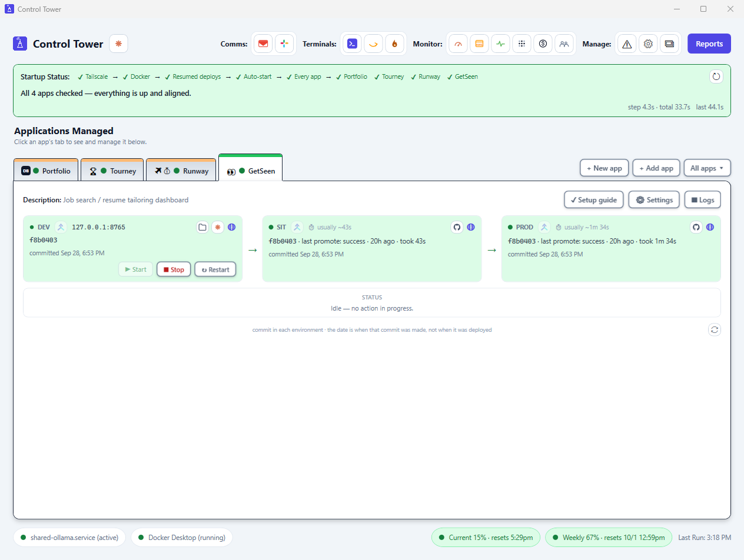Launch the purple terminal prompt icon
This screenshot has width=744, height=560.
pyautogui.click(x=352, y=44)
